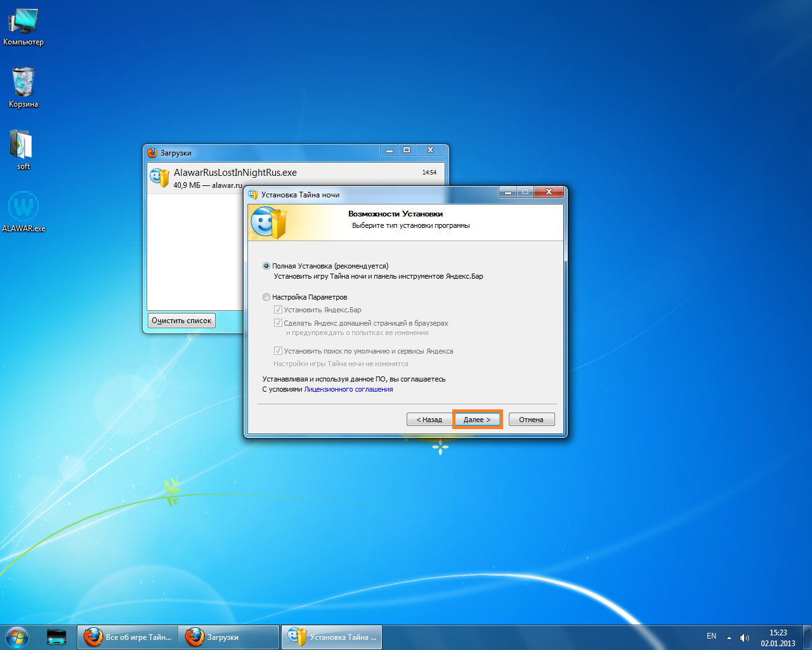Toggle Установить поиск по умолчанию checkbox

278,351
